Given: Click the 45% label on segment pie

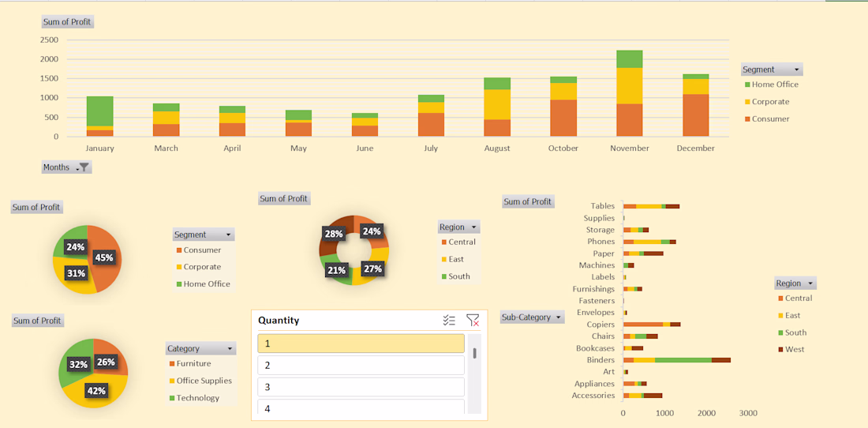Looking at the screenshot, I should (104, 257).
